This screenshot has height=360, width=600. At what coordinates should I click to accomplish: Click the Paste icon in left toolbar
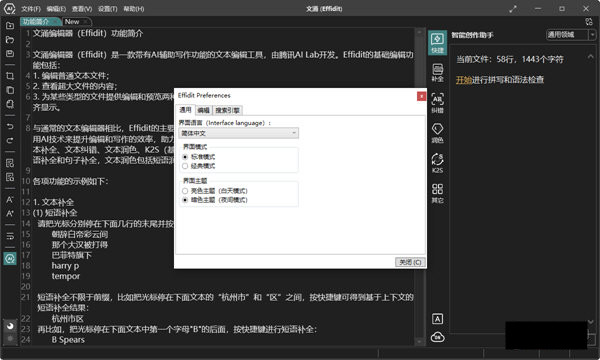10,104
